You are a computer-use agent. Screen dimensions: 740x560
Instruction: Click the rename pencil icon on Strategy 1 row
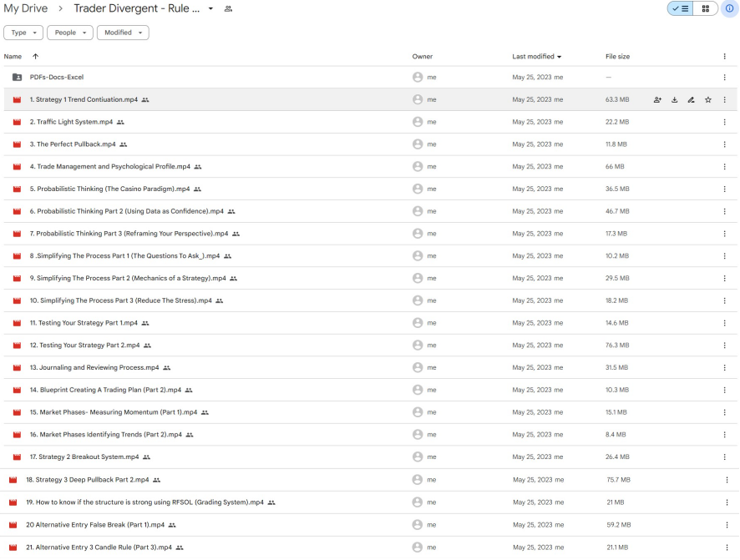[691, 100]
